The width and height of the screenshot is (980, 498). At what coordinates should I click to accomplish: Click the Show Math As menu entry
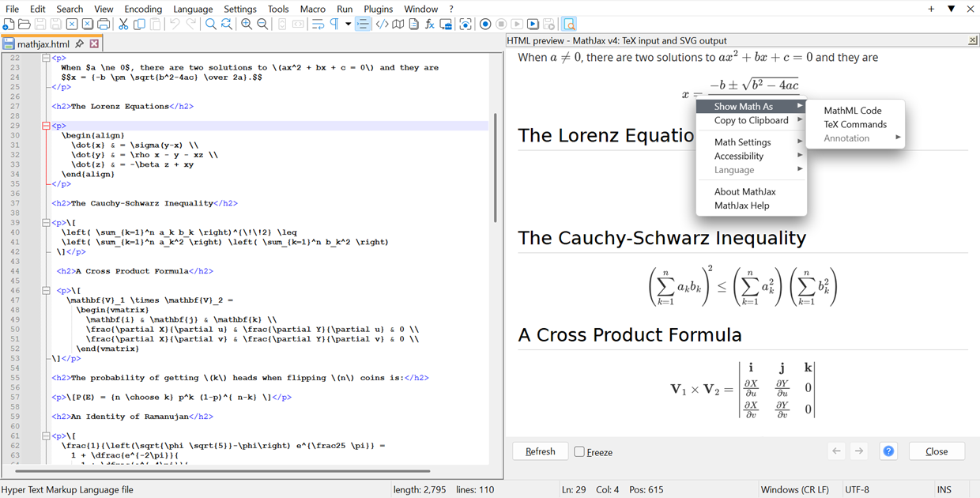752,106
